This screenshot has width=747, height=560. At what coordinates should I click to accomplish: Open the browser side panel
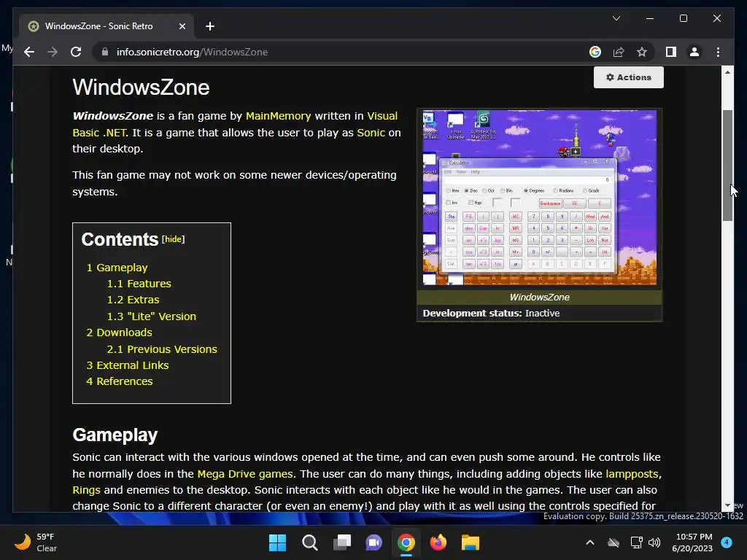[x=671, y=52]
